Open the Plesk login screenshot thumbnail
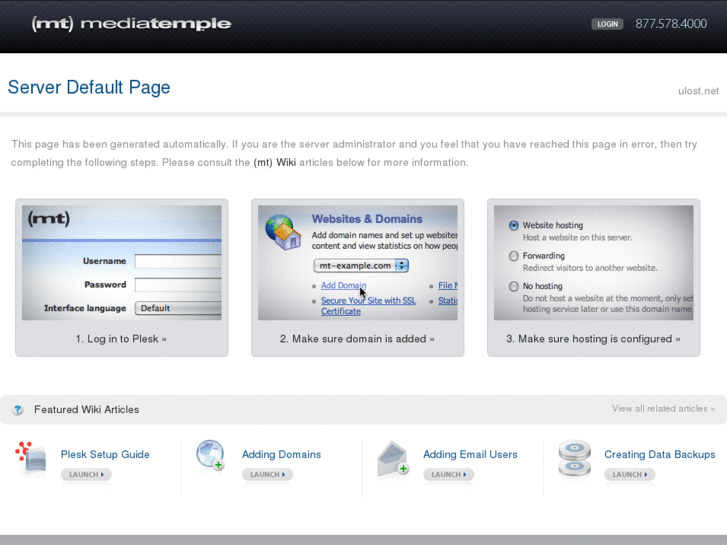 pyautogui.click(x=121, y=263)
